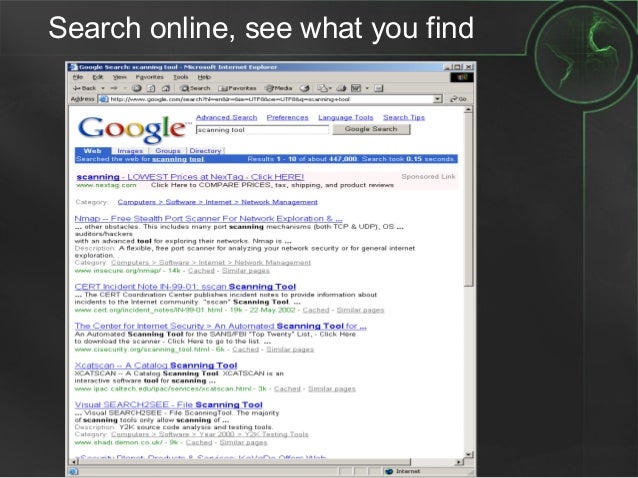638x478 pixels.
Task: Open the Nmap Free Stealth Port Scanner result
Action: point(208,219)
